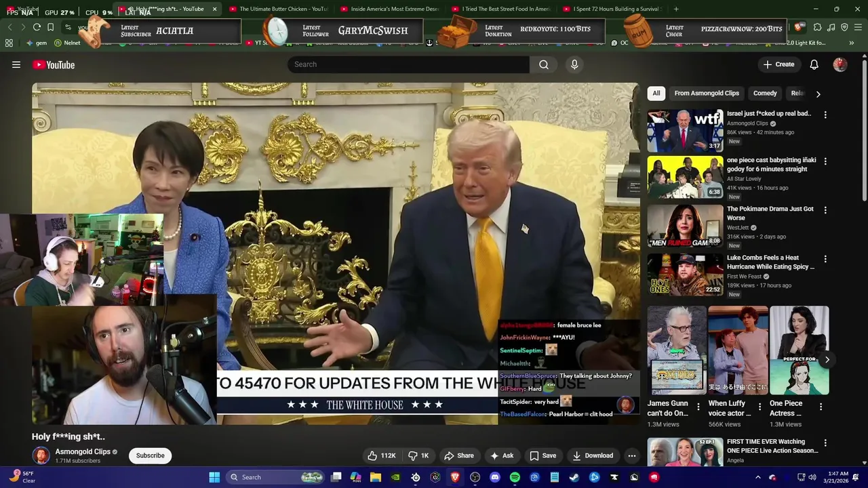Open browser extensions puzzle icon
868x488 pixels.
[817, 27]
